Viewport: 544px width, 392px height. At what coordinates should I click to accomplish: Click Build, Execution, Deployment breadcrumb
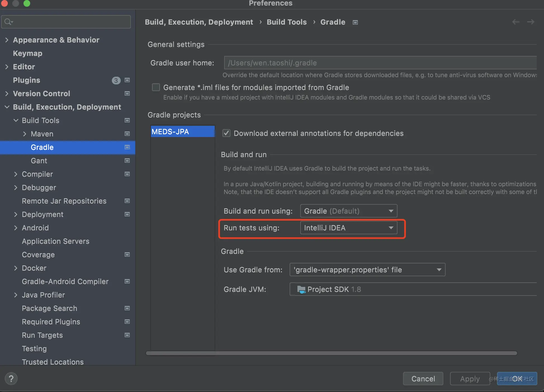(x=199, y=22)
